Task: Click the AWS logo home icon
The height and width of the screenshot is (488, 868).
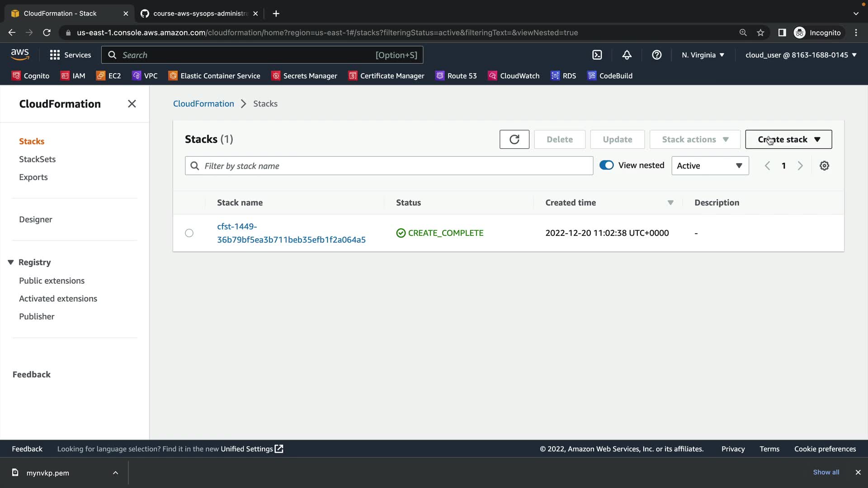Action: click(20, 54)
